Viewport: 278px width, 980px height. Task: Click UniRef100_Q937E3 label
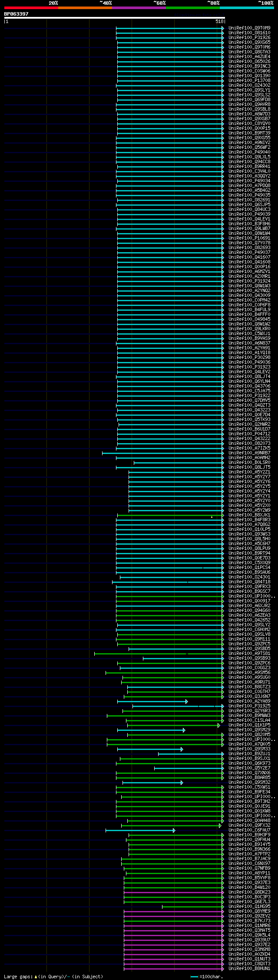point(250,883)
